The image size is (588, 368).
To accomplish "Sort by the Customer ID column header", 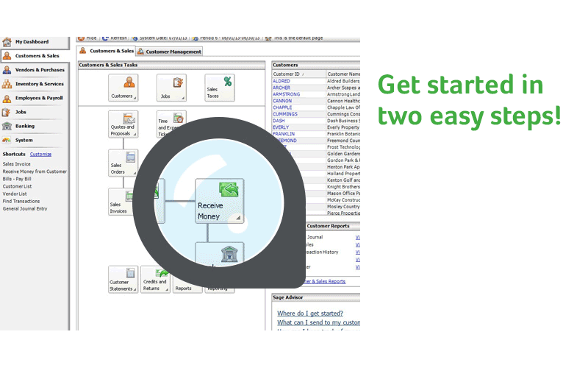I will 298,74.
